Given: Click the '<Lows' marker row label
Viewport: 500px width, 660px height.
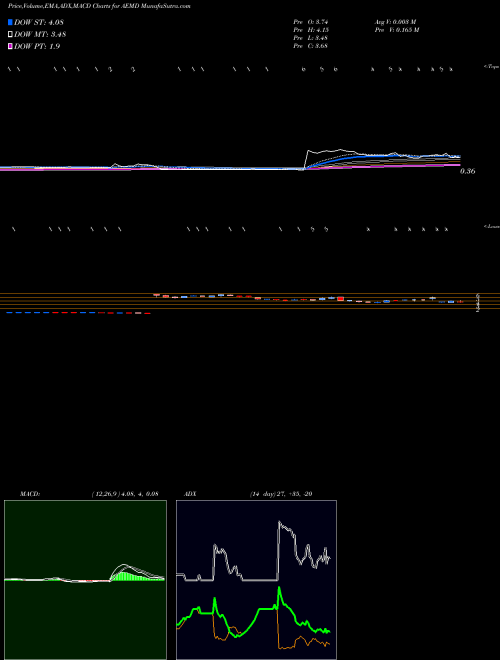Looking at the screenshot, I should (492, 226).
